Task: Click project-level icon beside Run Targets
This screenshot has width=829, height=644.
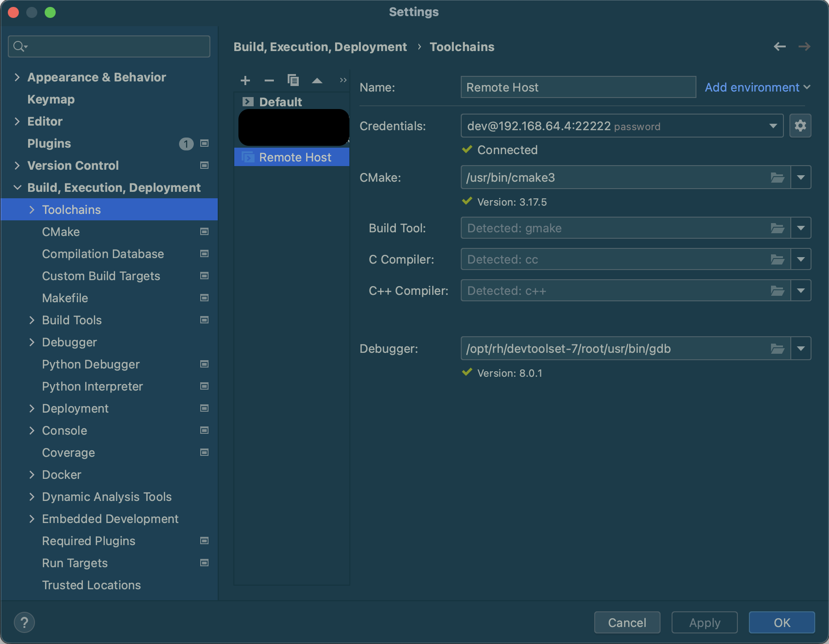Action: coord(204,563)
